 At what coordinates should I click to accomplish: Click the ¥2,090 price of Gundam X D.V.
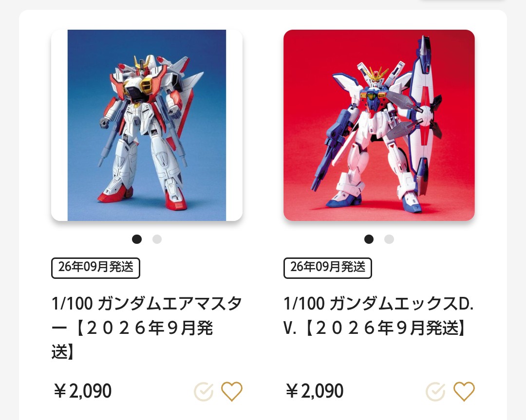pos(315,391)
